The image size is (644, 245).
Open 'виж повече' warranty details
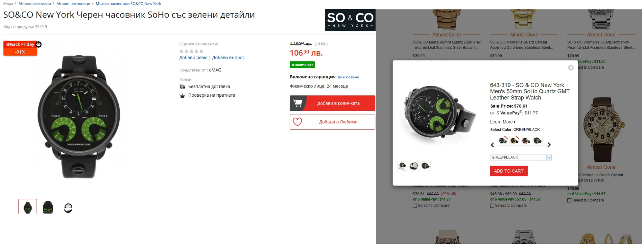coord(348,77)
